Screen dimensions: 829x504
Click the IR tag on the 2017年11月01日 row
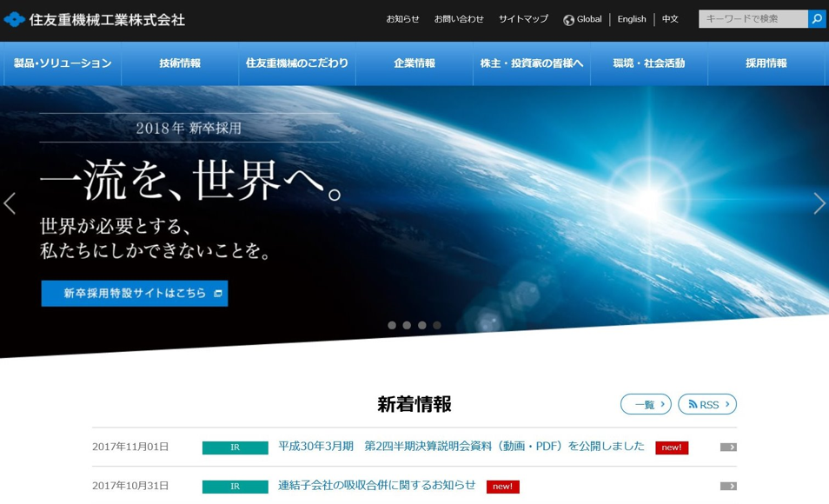tap(235, 448)
